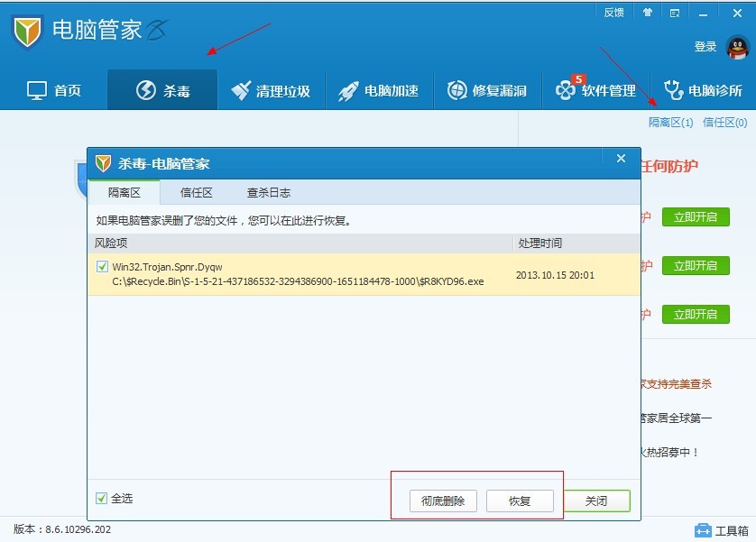The image size is (756, 542).
Task: Select the 杀毒 antivirus tab
Action: 162,90
